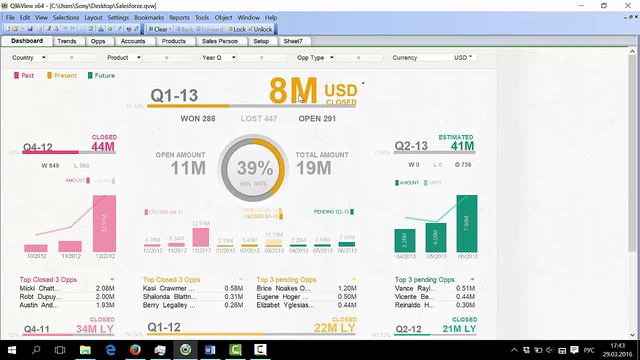
Task: Select the Vance Rayl... 0.51M row
Action: [x=435, y=289]
